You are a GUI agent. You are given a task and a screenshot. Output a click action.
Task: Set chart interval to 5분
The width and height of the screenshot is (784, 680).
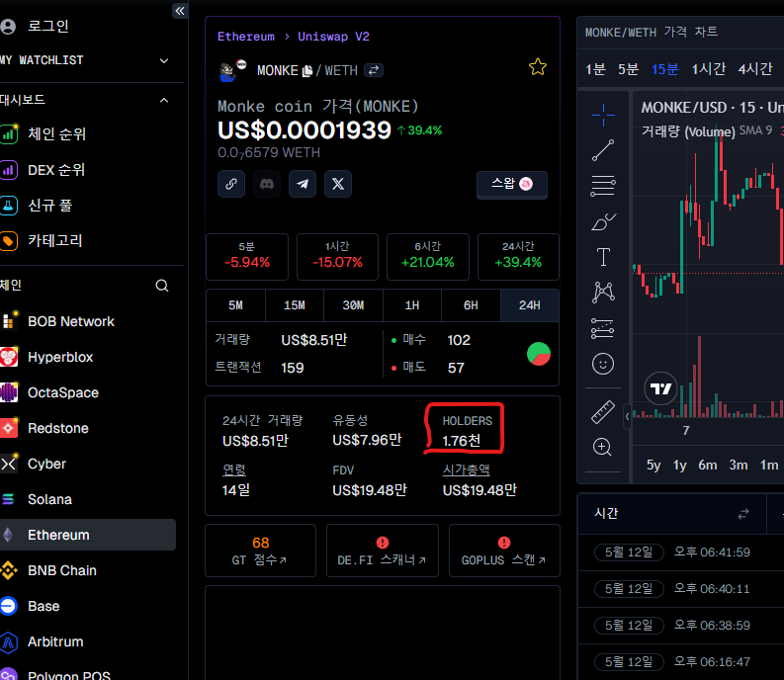point(628,69)
